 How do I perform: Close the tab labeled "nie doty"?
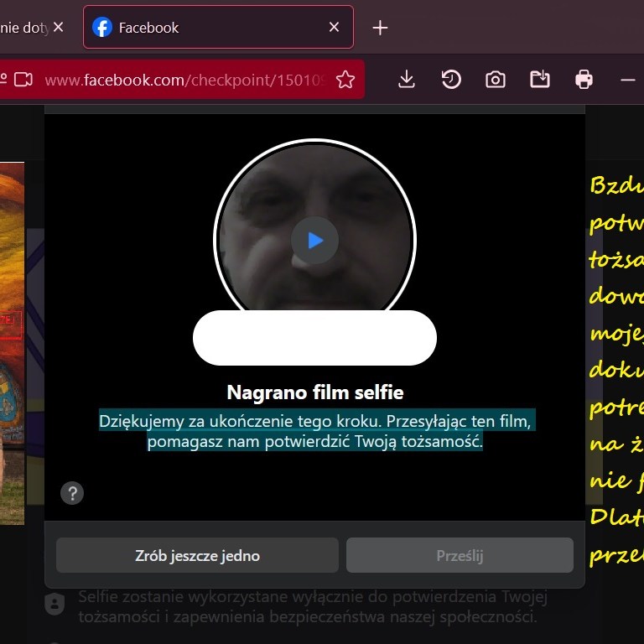58,28
